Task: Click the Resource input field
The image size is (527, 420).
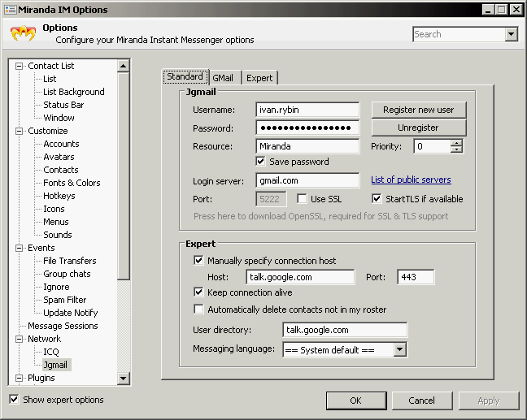Action: 307,146
